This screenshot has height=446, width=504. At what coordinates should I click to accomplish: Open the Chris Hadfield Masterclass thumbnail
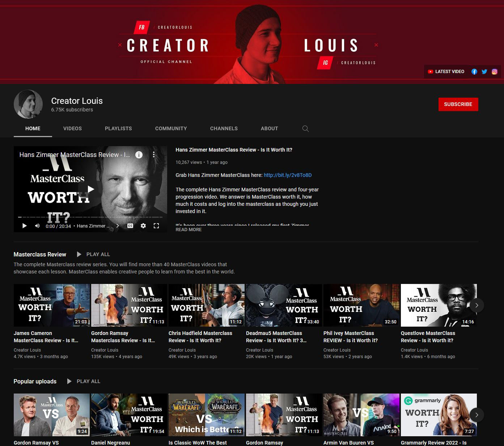[x=207, y=305]
